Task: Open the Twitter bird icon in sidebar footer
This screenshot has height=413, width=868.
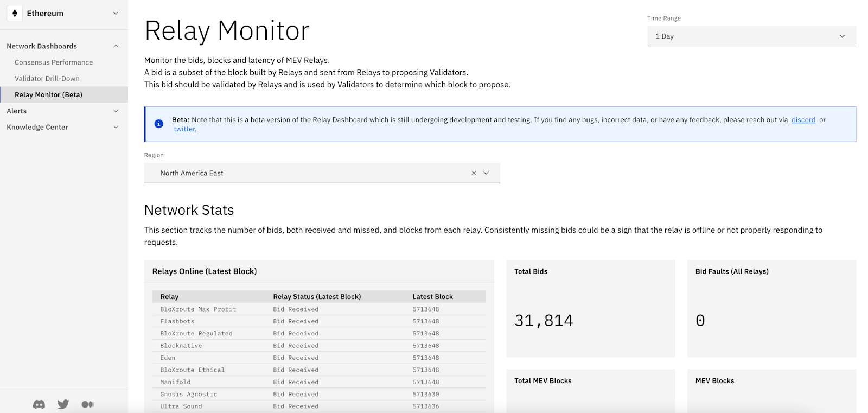Action: [x=63, y=404]
